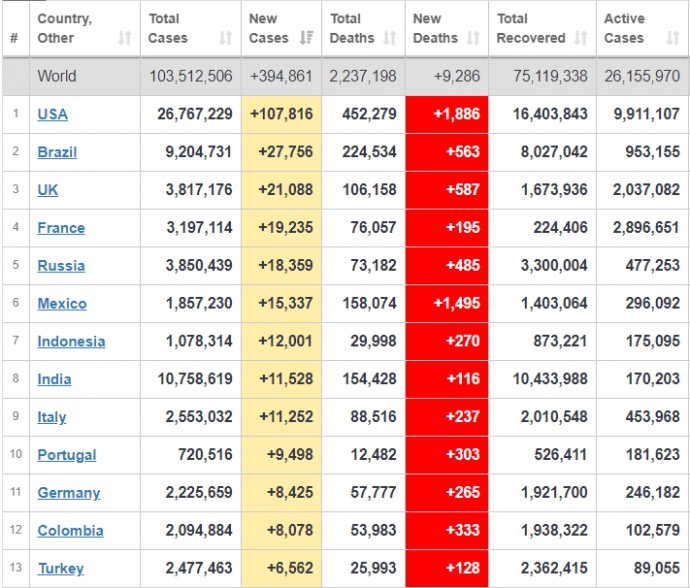Viewport: 690px width, 588px height.
Task: Click sort arrows beside New Deaths header
Action: point(475,38)
